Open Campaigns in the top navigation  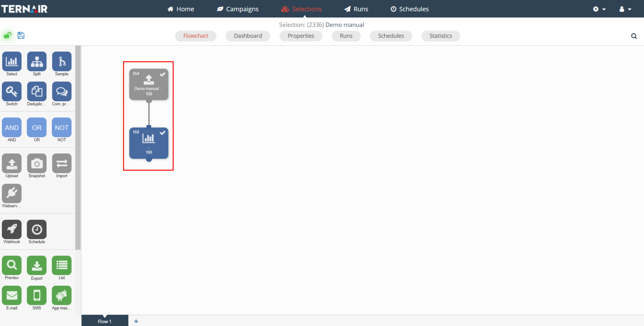point(238,9)
